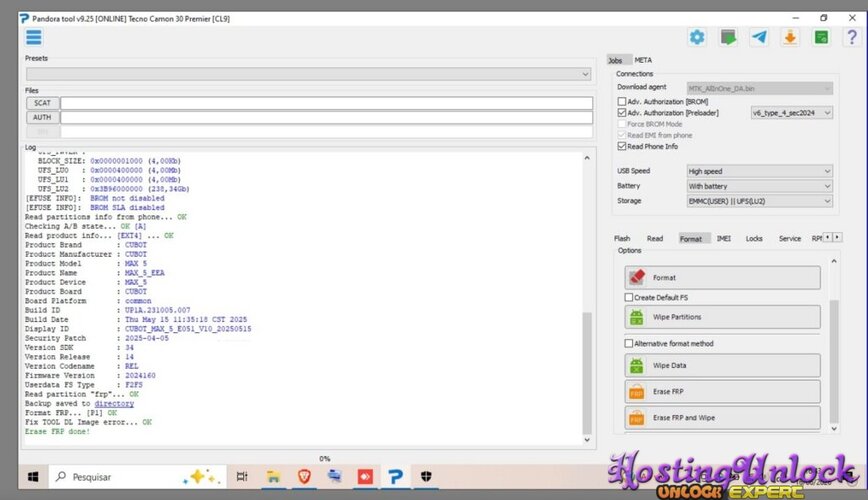Expand the Presets combo box
868x500 pixels.
pos(308,74)
